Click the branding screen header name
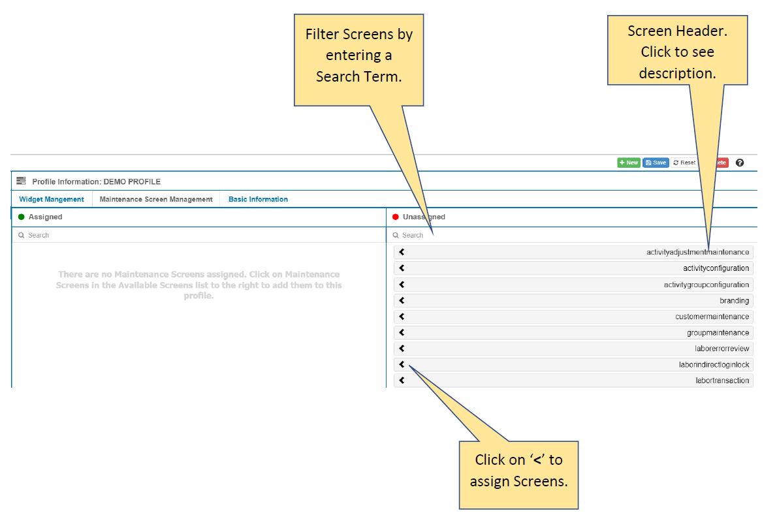Image resolution: width=777 pixels, height=532 pixels. click(734, 300)
